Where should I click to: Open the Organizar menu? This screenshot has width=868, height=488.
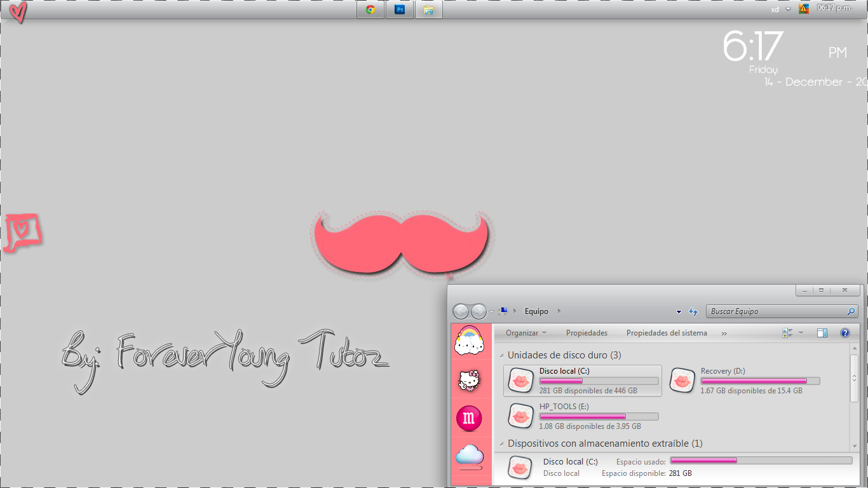[526, 333]
